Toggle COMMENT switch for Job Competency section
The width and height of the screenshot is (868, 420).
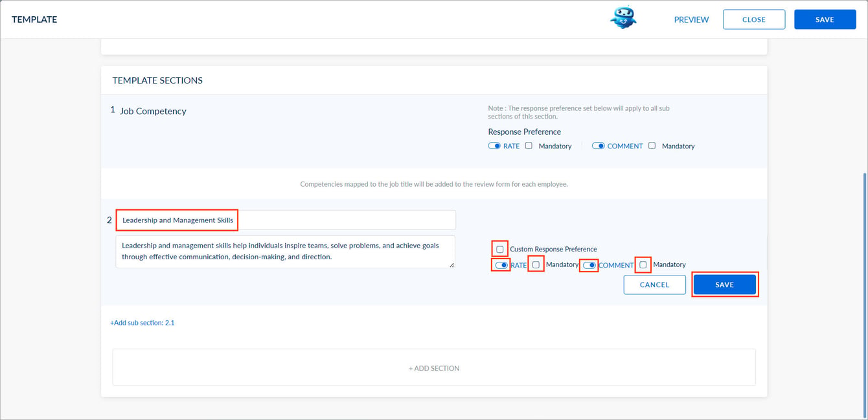(598, 146)
